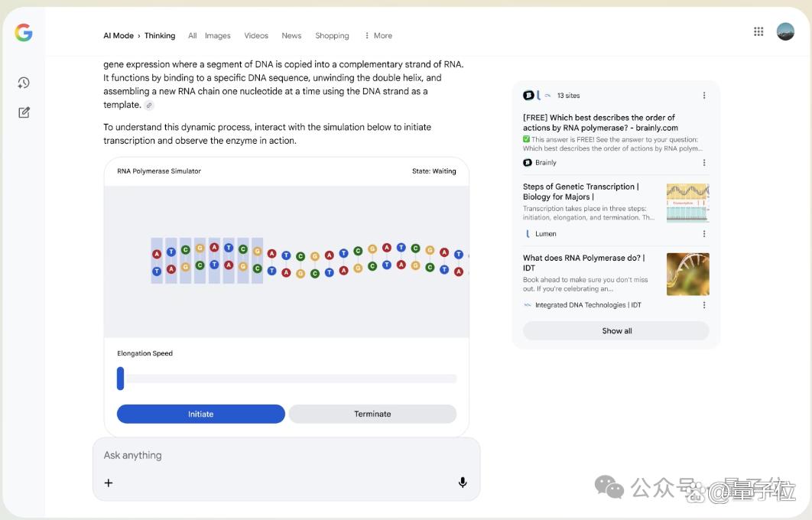Open three-dot menu for Brainly result

[x=703, y=163]
